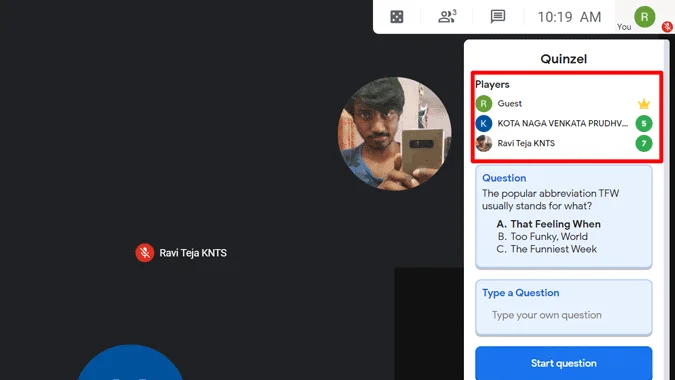Click your green R profile avatar

(644, 17)
